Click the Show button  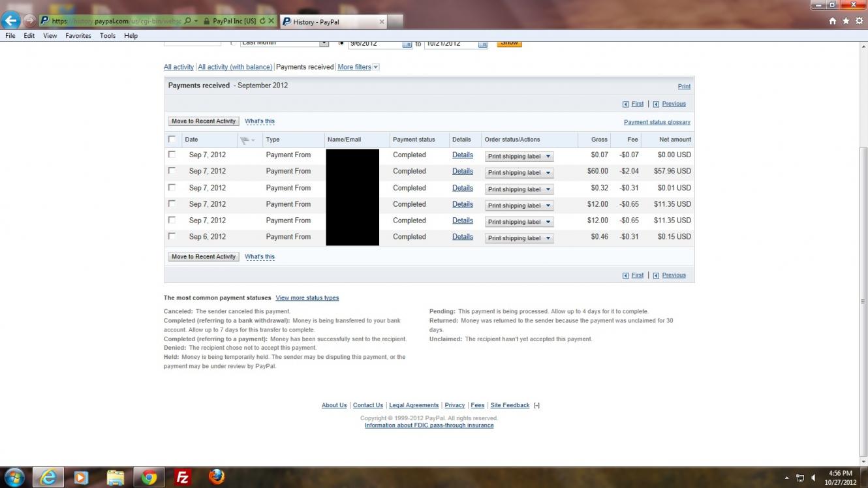509,43
